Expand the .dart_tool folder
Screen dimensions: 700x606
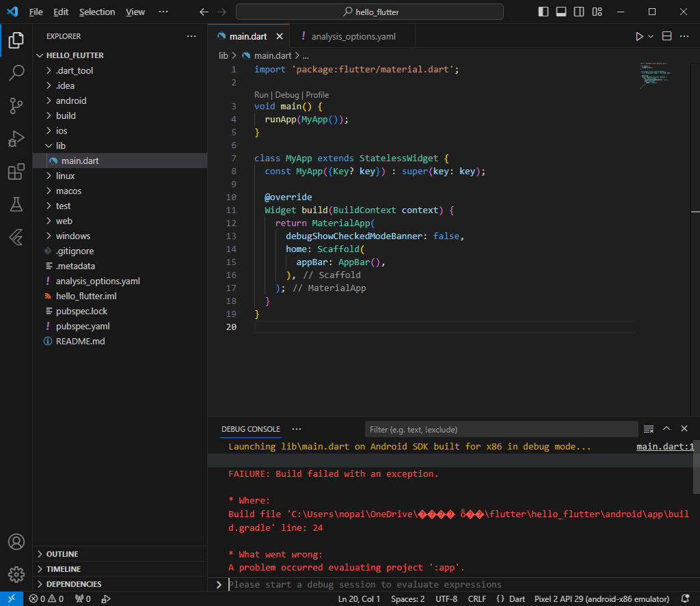click(x=120, y=70)
